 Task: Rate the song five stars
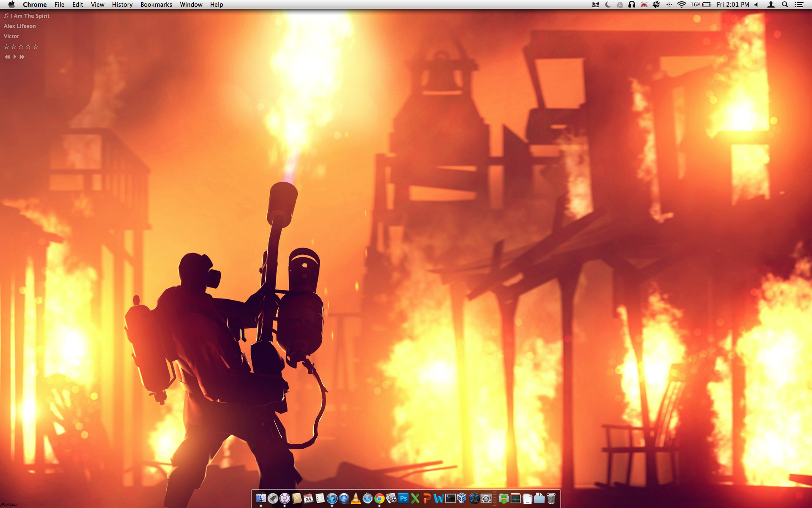[x=36, y=47]
